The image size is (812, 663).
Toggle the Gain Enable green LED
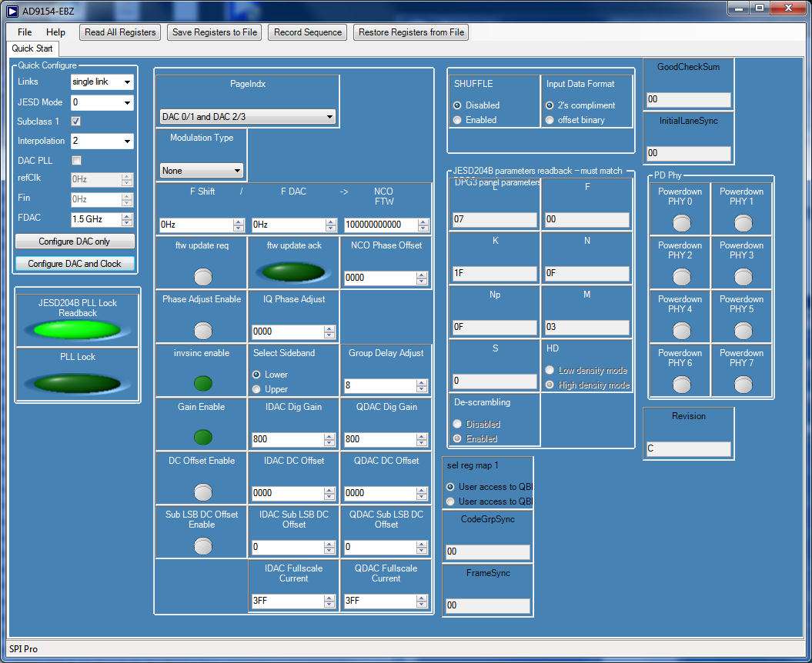tap(202, 438)
